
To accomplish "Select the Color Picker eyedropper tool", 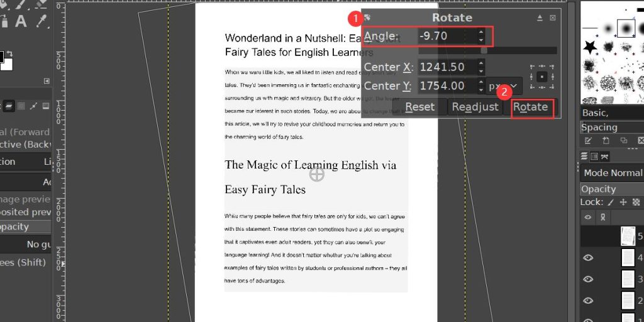I will point(42,21).
